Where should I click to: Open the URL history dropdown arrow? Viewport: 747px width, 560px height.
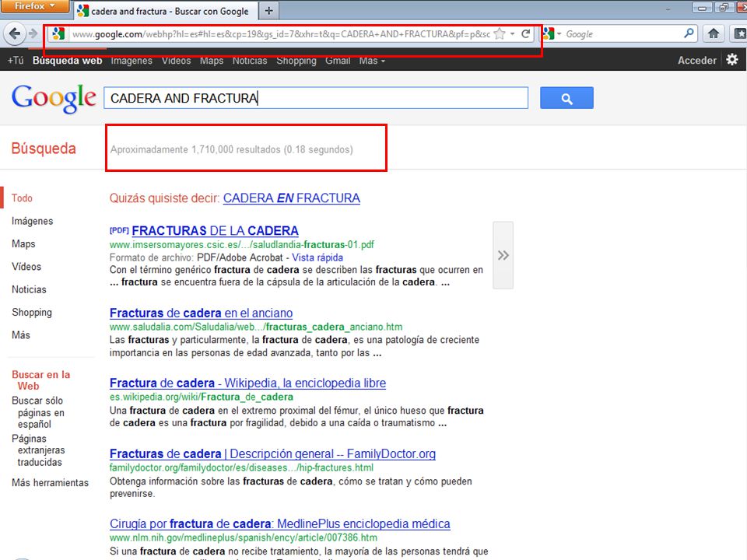pos(512,33)
